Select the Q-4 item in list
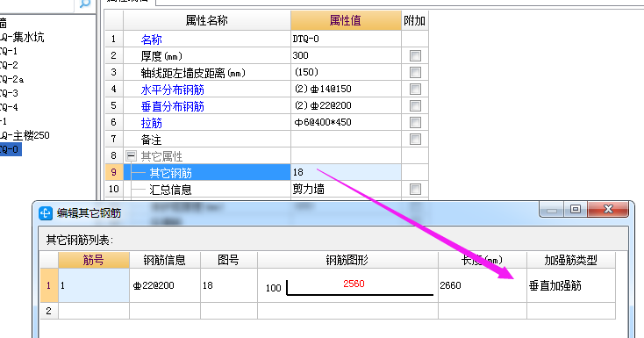The image size is (644, 338). click(x=9, y=107)
